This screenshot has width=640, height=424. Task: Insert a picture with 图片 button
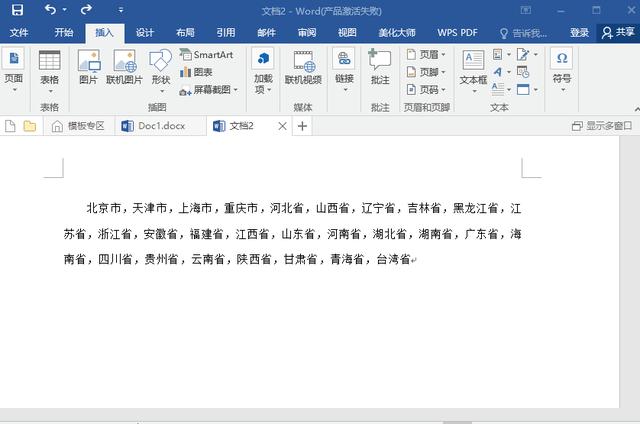pyautogui.click(x=89, y=68)
